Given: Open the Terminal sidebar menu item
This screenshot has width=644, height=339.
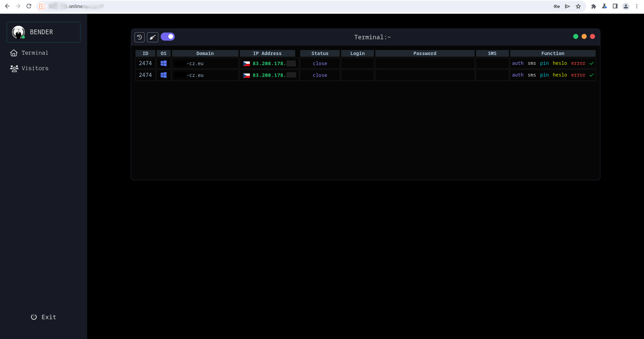Looking at the screenshot, I should pos(35,53).
